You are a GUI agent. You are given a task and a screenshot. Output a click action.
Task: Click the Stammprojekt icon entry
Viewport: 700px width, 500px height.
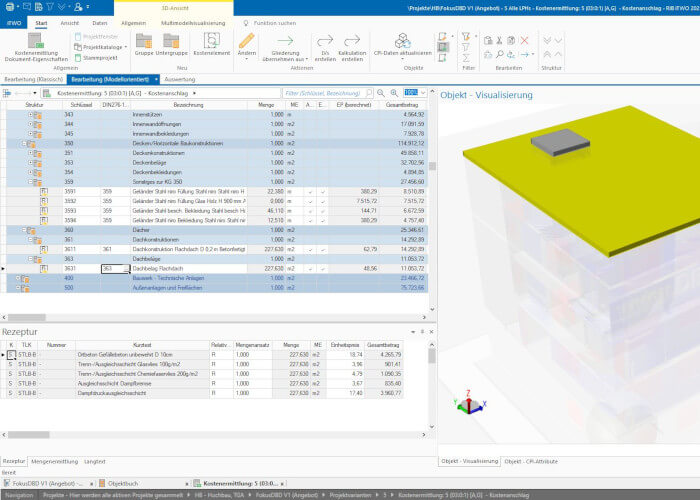(96, 58)
